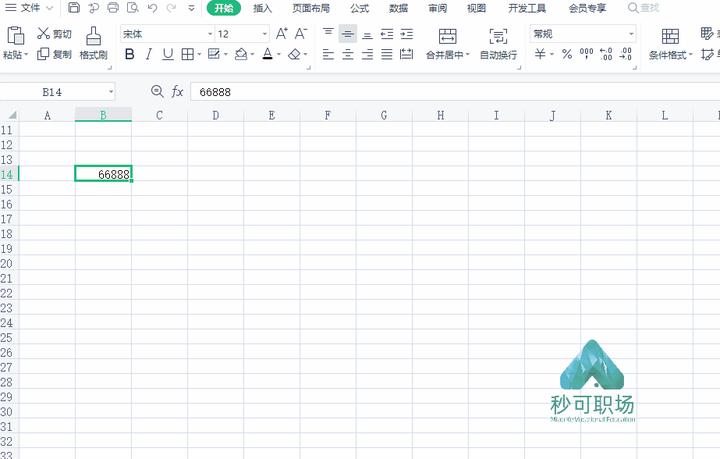Screen dimensions: 720x459
Task: Click the 合并居中 (Merge and Center) button
Action: click(x=446, y=43)
